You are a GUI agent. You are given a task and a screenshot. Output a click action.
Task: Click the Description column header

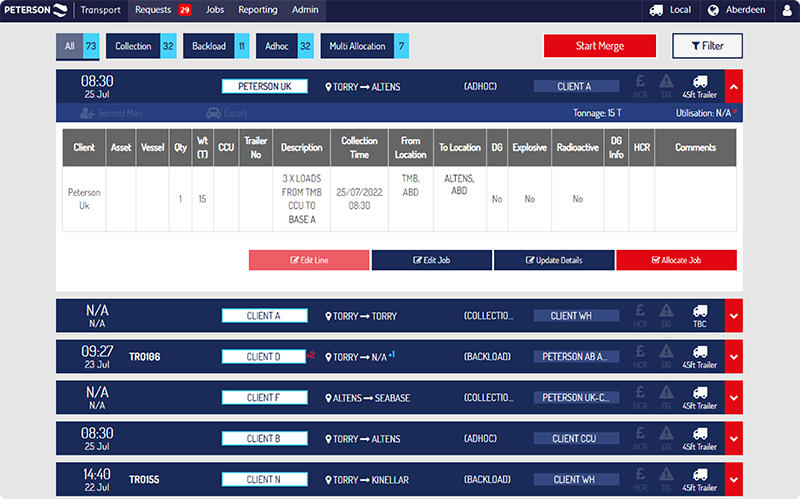coord(302,147)
